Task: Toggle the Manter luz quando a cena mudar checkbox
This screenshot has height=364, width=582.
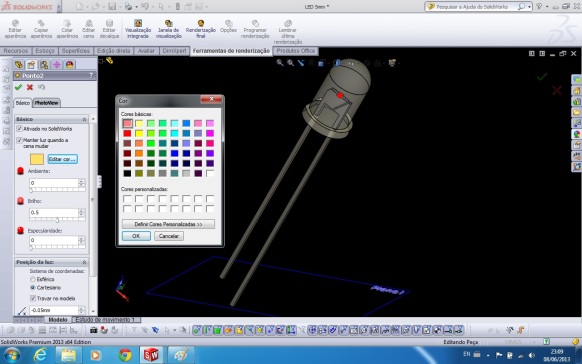Action: [20, 140]
